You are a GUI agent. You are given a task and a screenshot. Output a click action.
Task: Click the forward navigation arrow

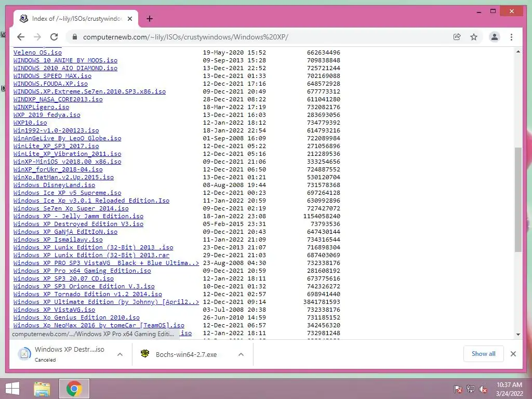pyautogui.click(x=37, y=37)
